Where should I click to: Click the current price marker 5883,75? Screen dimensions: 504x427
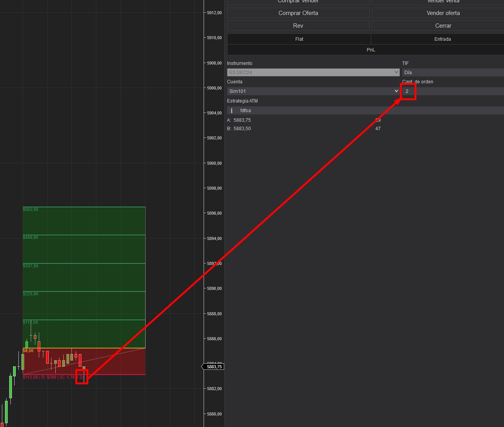pos(214,367)
